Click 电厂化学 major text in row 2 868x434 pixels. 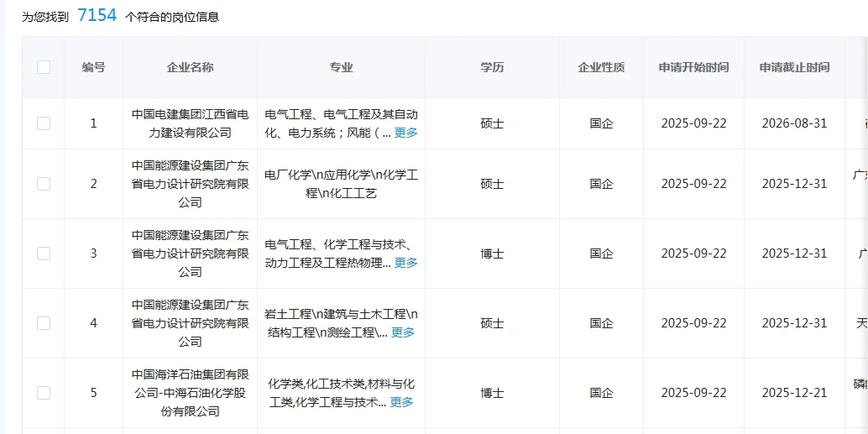(x=289, y=175)
